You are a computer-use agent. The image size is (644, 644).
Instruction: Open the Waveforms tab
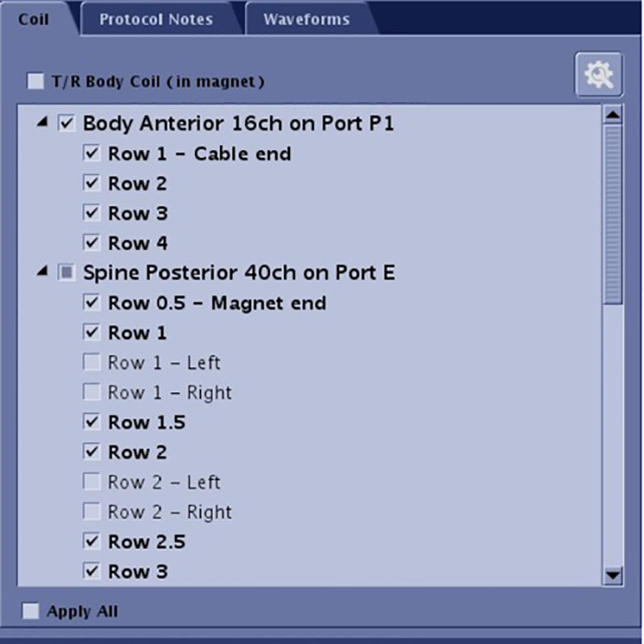pos(307,19)
